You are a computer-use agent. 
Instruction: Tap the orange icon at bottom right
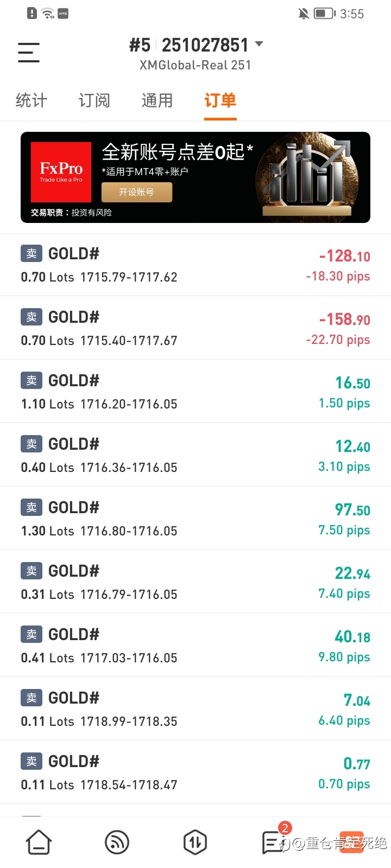pyautogui.click(x=351, y=843)
